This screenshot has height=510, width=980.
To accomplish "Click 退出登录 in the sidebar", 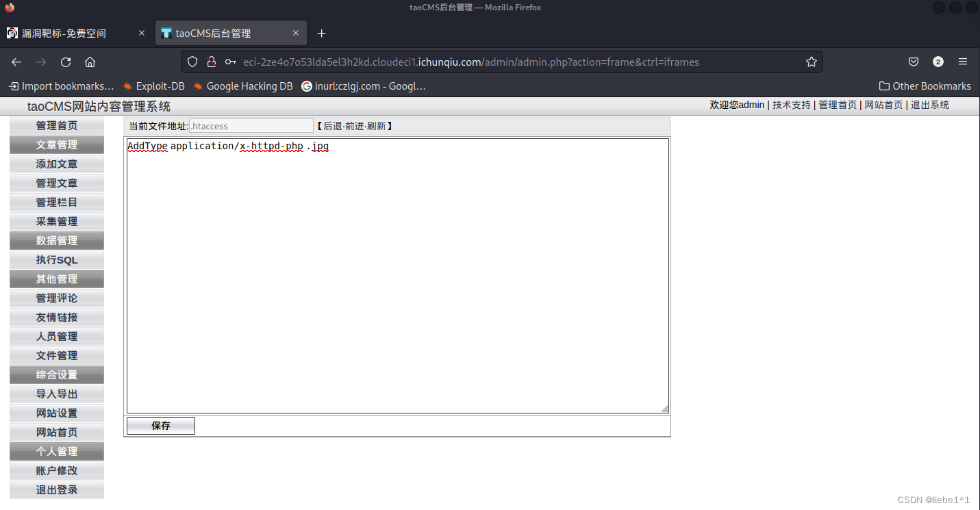I will coord(57,490).
